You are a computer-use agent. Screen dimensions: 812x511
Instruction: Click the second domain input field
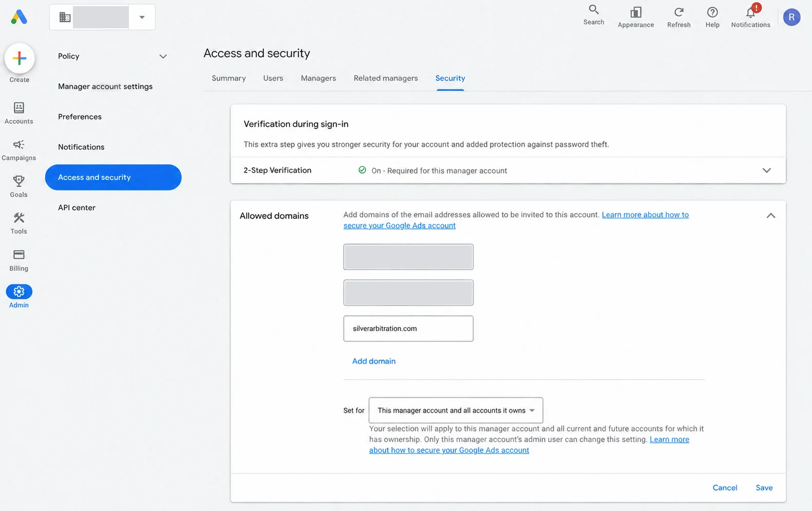click(x=408, y=293)
